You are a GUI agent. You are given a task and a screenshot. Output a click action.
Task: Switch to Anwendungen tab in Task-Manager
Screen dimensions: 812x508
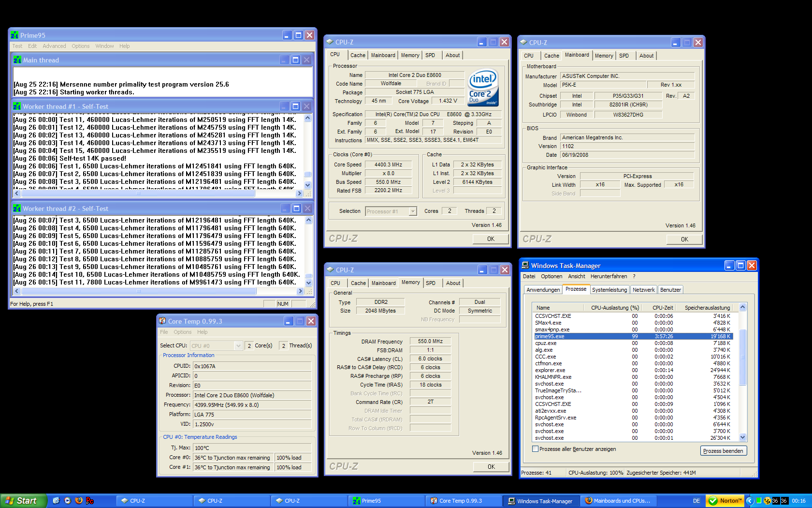[x=543, y=290]
